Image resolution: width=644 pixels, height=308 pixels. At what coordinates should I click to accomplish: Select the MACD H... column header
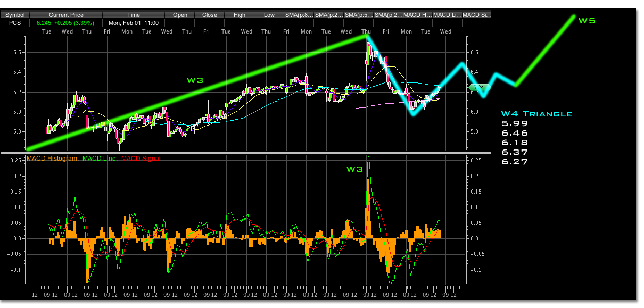pos(417,15)
